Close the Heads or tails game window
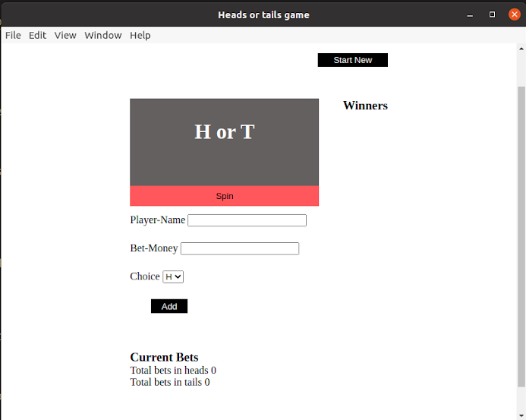Screen dimensions: 526x420 [515, 14]
